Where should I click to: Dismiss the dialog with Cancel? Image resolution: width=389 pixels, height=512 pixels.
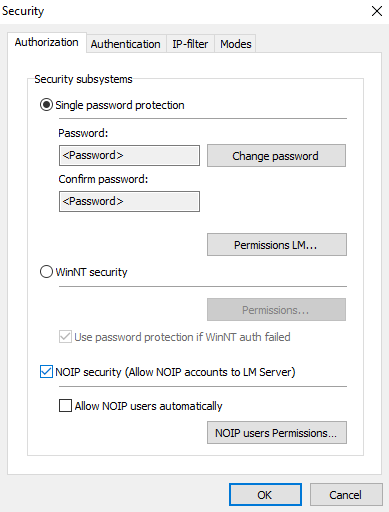pyautogui.click(x=346, y=495)
